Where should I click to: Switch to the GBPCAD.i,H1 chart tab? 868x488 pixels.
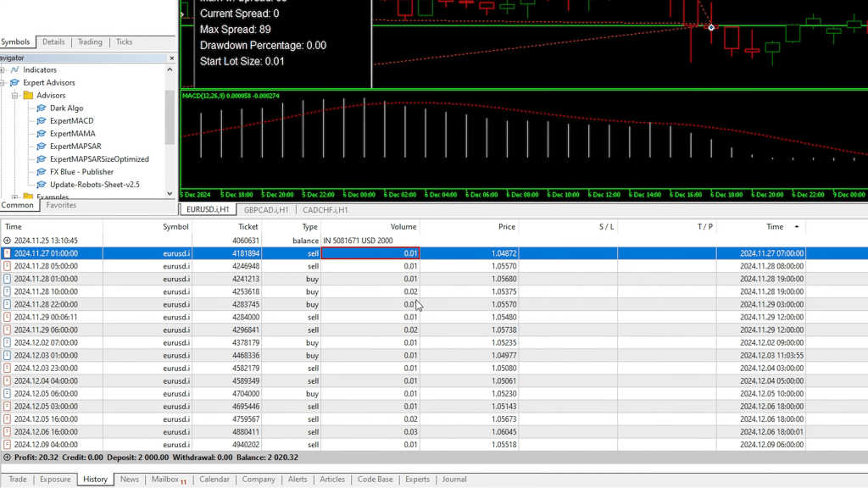[x=266, y=210]
